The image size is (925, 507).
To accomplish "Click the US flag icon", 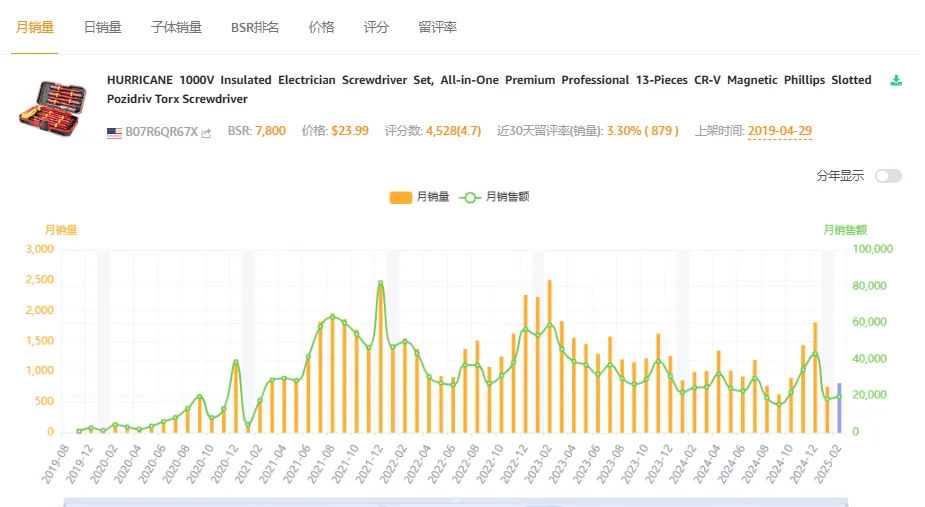I will pyautogui.click(x=114, y=133).
